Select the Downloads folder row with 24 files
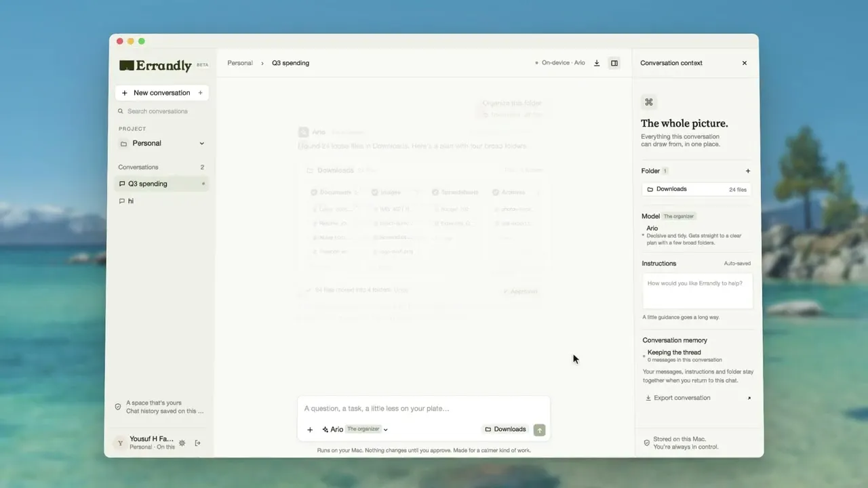Screen dimensions: 868x488 696,190
